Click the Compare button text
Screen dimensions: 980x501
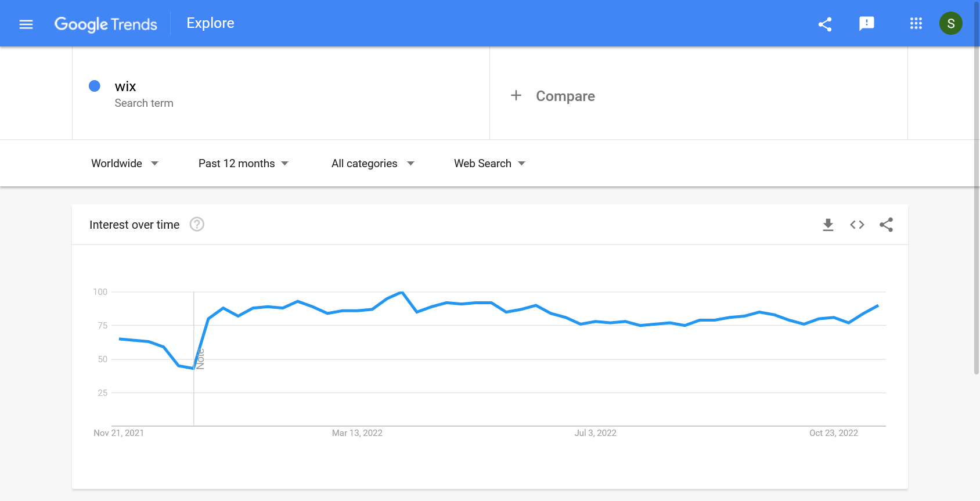pyautogui.click(x=565, y=96)
